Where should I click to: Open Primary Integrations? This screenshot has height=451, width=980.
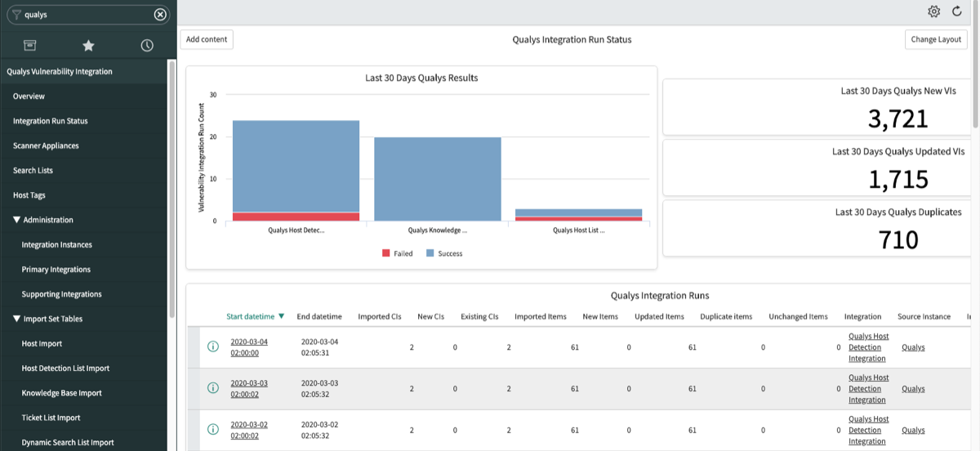(x=56, y=269)
